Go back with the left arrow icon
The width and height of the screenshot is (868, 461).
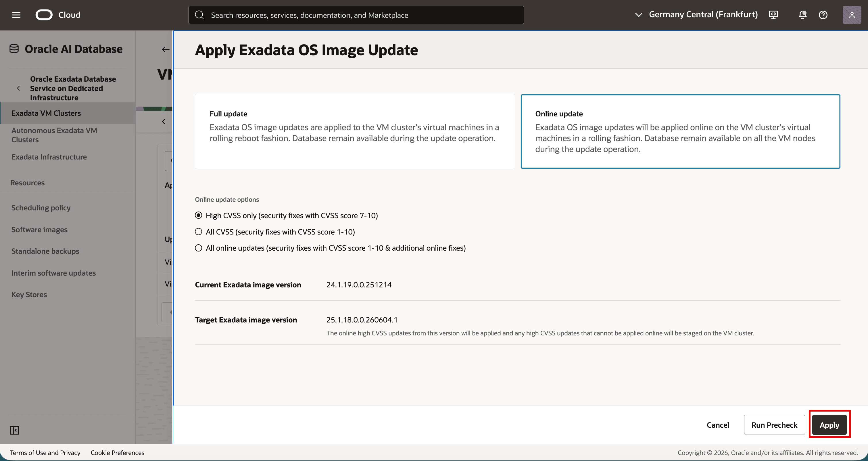click(x=166, y=49)
